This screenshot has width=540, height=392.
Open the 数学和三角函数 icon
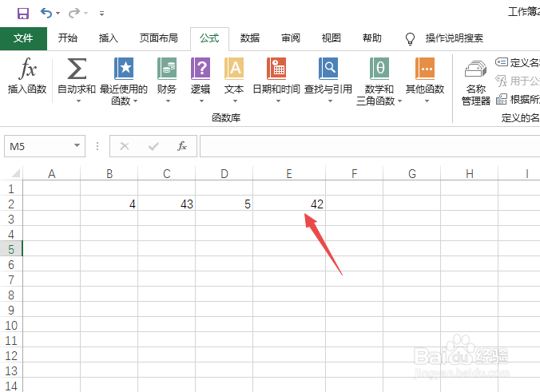point(379,68)
